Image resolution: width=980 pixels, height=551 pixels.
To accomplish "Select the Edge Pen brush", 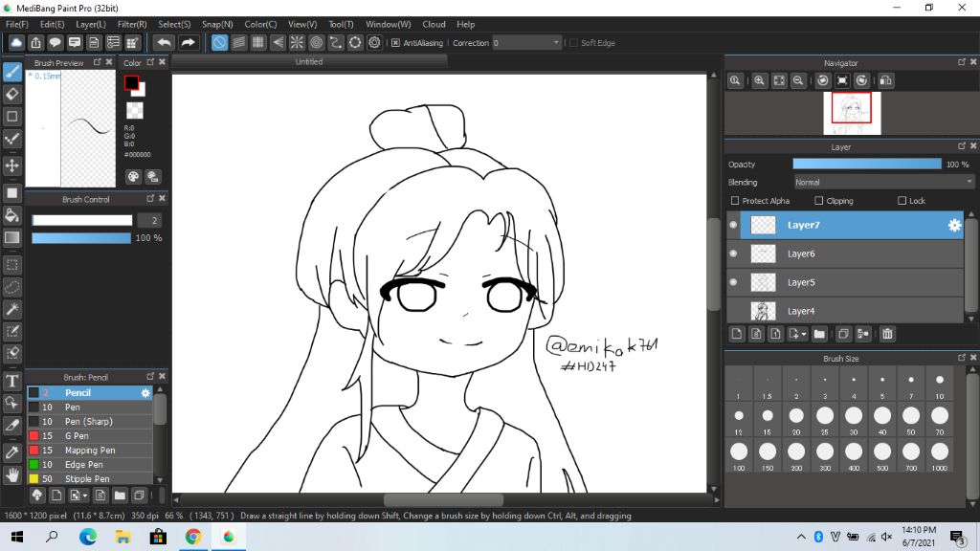I will [89, 464].
